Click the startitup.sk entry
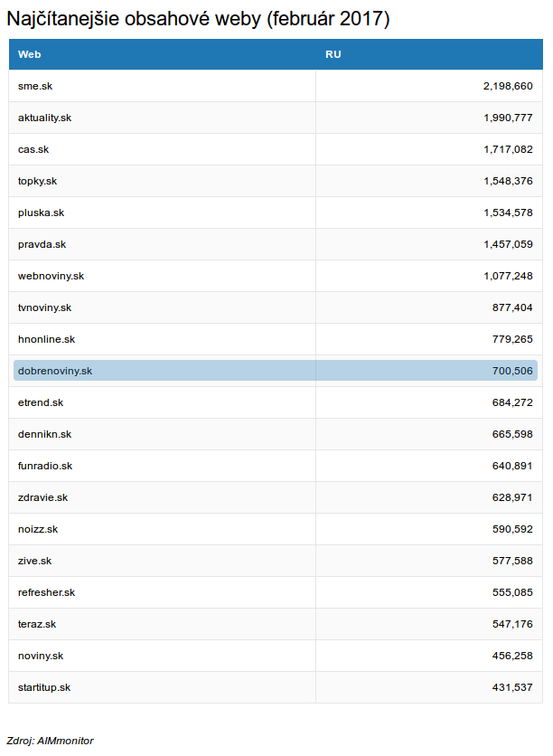The width and height of the screenshot is (553, 756). pos(44,687)
